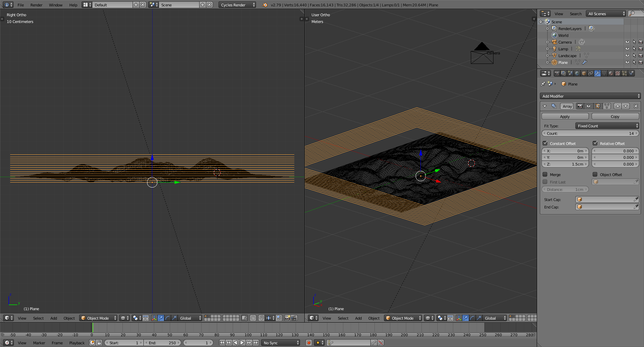Screen dimensions: 644x347
Task: Enable the Merge checkbox
Action: (545, 174)
